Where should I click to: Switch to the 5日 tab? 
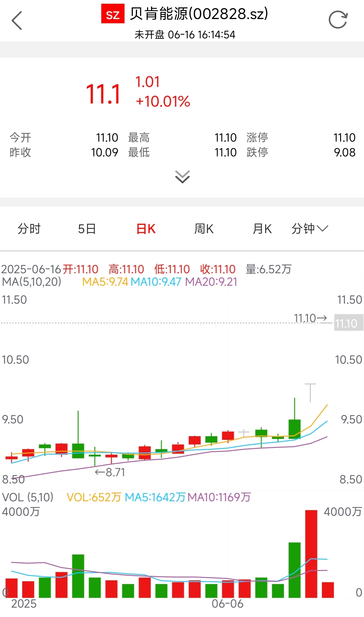pos(87,229)
